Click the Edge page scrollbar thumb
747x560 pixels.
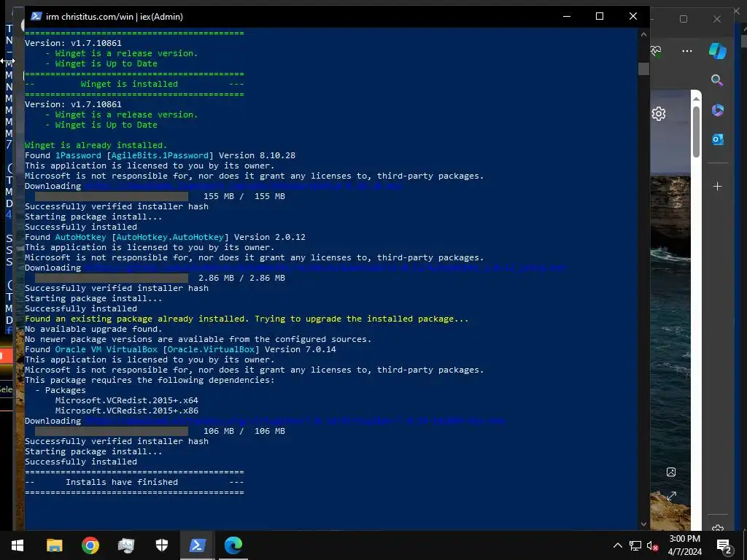pyautogui.click(x=696, y=131)
